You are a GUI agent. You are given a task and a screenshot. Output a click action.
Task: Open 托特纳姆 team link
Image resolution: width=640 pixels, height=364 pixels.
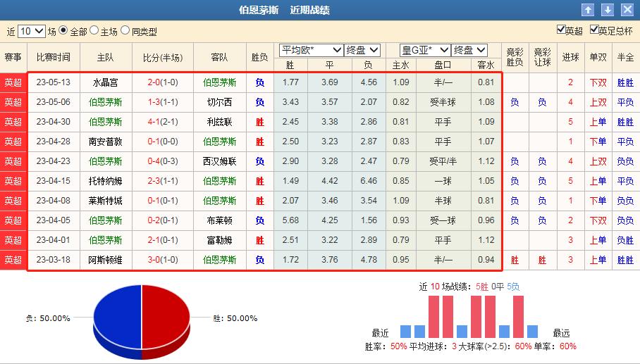tap(105, 181)
